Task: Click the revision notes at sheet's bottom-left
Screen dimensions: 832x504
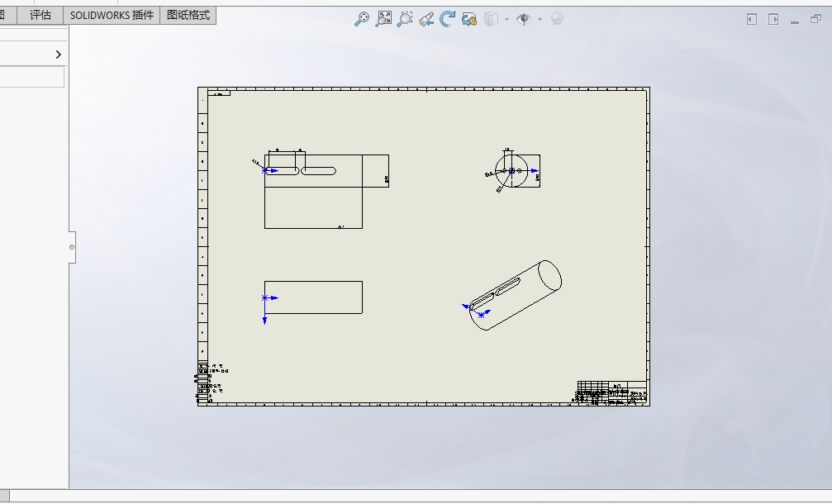Action: click(x=211, y=383)
